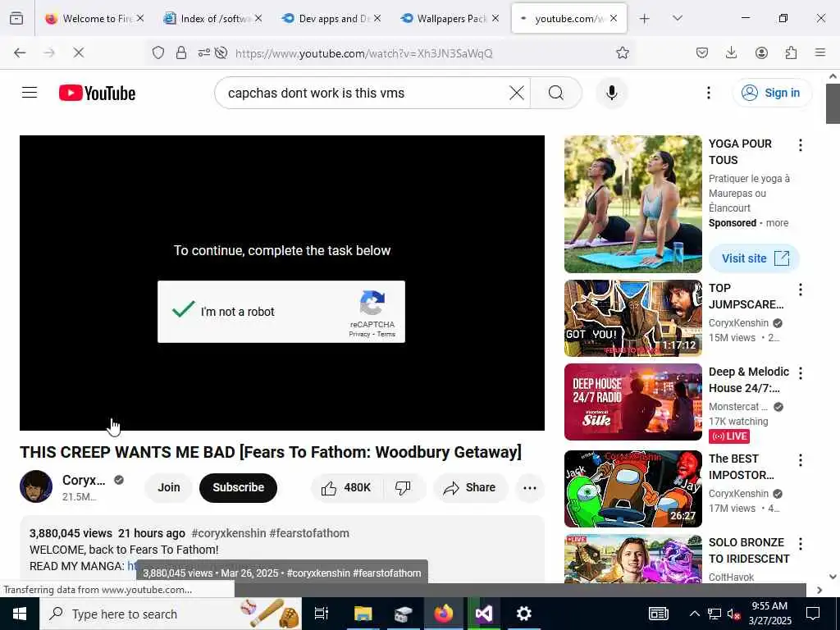Open the YouTube guide hamburger menu
Image resolution: width=840 pixels, height=630 pixels.
[x=30, y=93]
